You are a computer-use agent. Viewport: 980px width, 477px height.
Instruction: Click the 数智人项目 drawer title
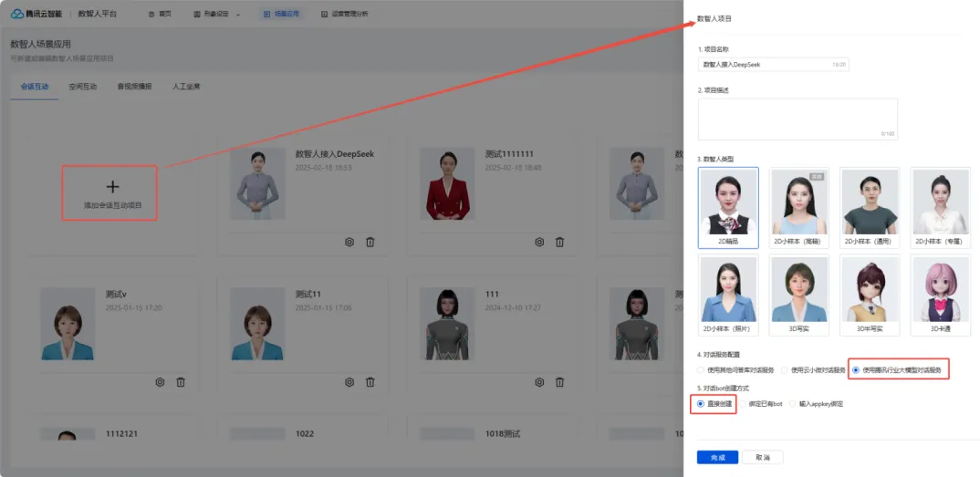point(714,19)
